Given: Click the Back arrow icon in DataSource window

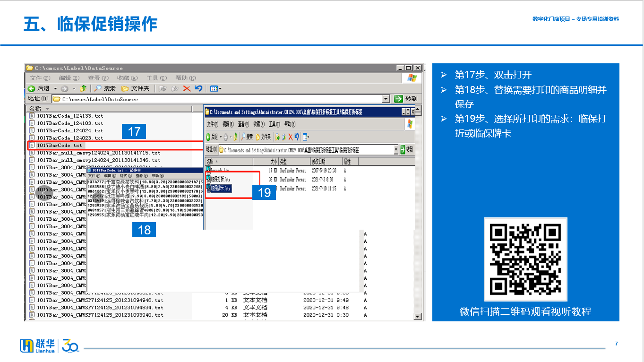Looking at the screenshot, I should tap(32, 88).
